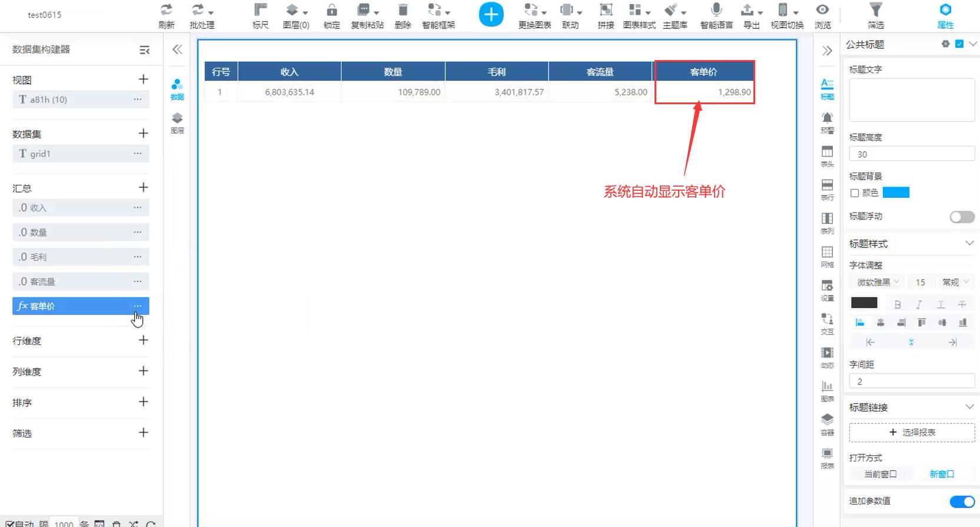980x527 pixels.
Task: Add a new 汇总 item with plus
Action: click(x=143, y=187)
